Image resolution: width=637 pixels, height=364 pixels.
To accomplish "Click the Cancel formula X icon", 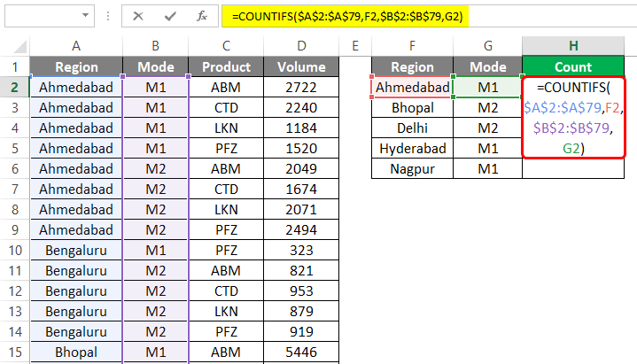I will pyautogui.click(x=138, y=16).
